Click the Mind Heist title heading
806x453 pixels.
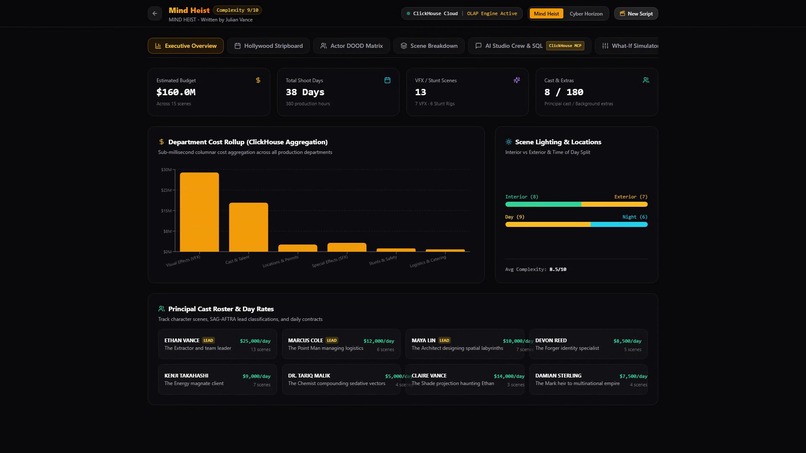pos(189,10)
